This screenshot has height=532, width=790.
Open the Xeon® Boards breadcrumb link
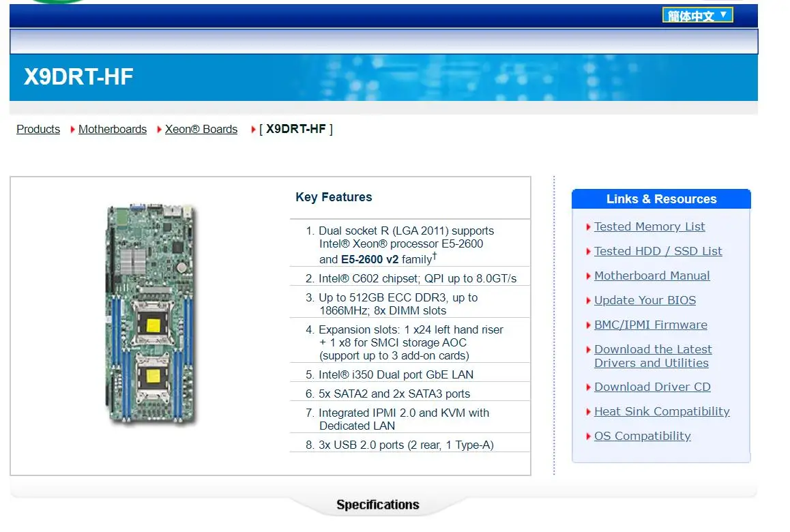tap(201, 129)
